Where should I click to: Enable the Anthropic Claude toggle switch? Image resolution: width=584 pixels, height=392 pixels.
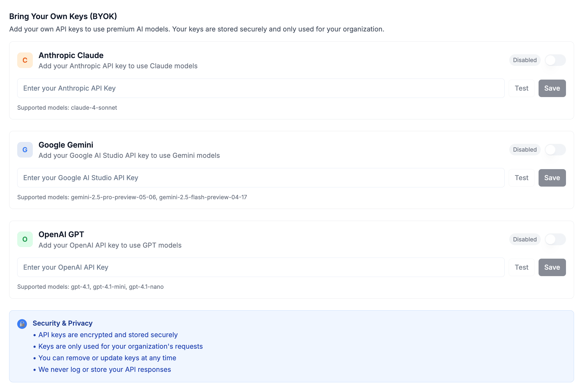point(555,60)
